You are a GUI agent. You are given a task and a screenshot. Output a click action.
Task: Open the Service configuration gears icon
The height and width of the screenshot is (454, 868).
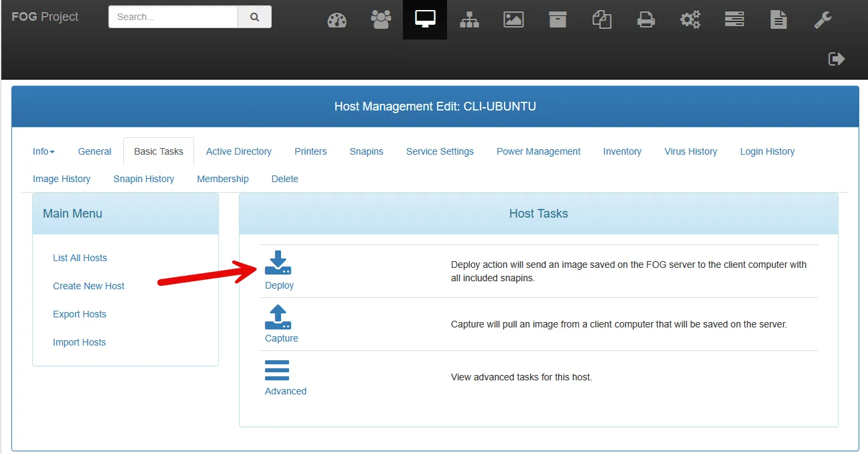coord(690,19)
